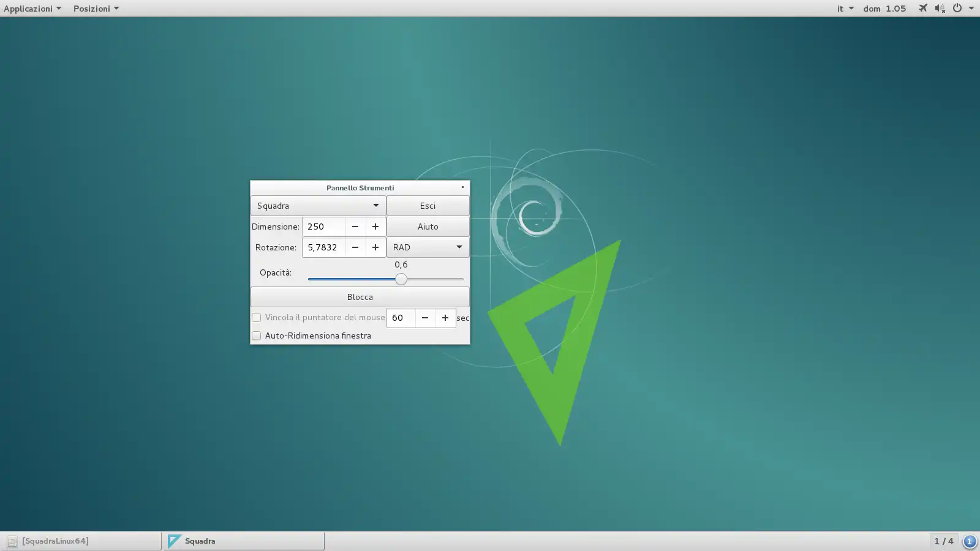
Task: Open the Applicazioni menu
Action: pos(32,9)
